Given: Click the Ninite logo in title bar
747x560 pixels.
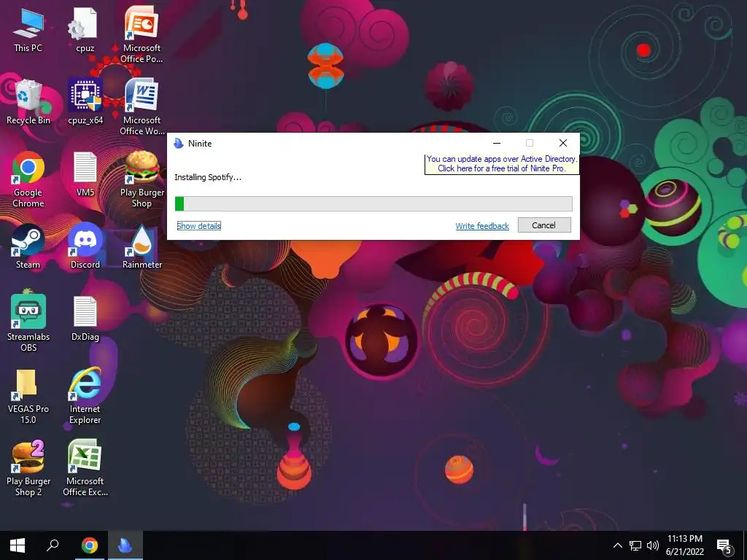Looking at the screenshot, I should 179,144.
